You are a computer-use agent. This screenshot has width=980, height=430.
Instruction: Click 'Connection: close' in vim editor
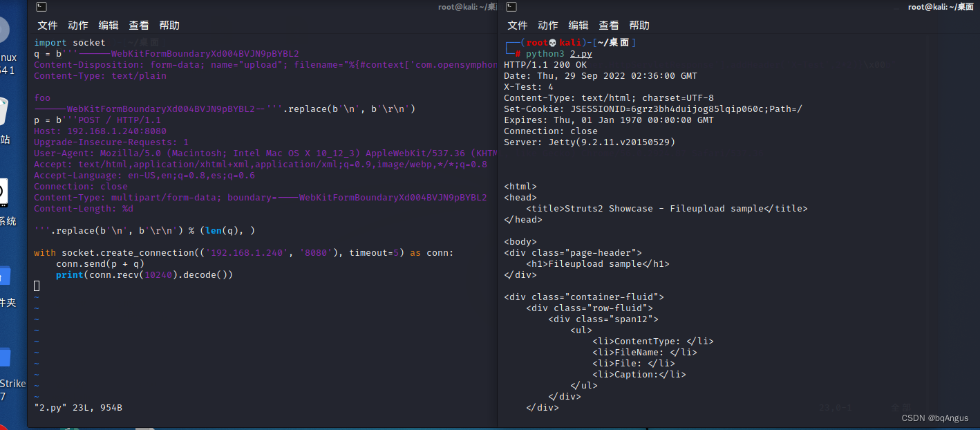point(81,187)
